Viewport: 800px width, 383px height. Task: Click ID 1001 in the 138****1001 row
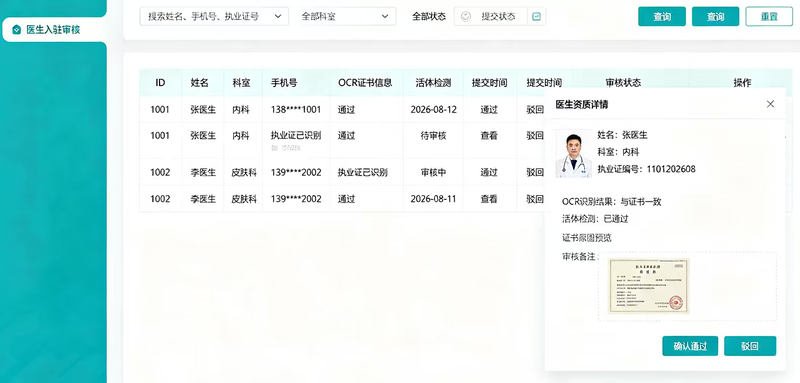[x=160, y=109]
